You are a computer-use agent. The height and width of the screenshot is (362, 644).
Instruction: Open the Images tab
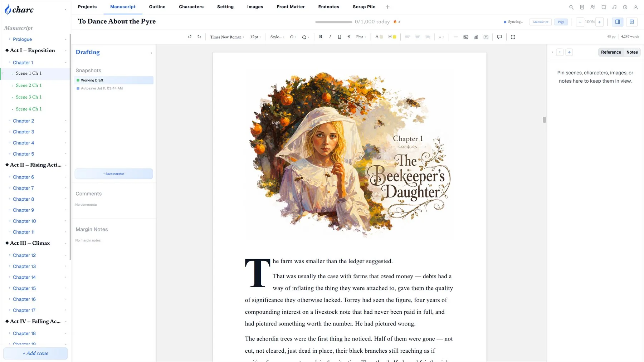(255, 7)
